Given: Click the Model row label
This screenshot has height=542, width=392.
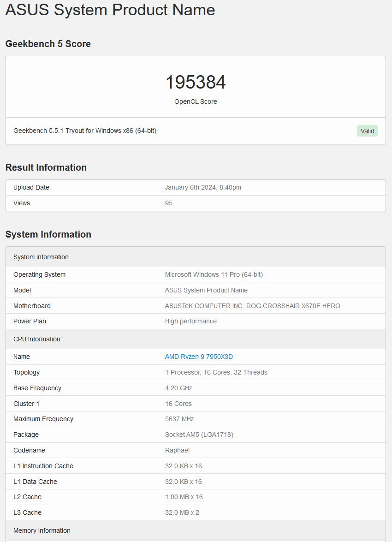Looking at the screenshot, I should 22,290.
